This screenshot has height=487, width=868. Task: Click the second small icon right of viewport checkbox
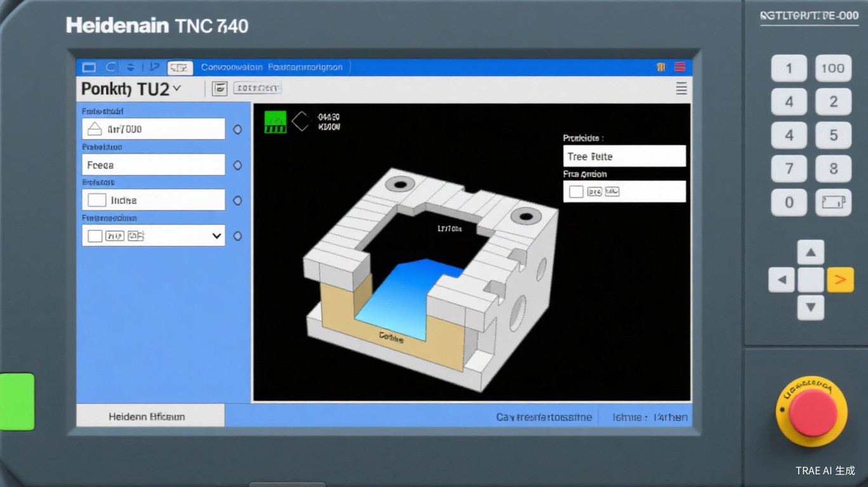tap(612, 192)
